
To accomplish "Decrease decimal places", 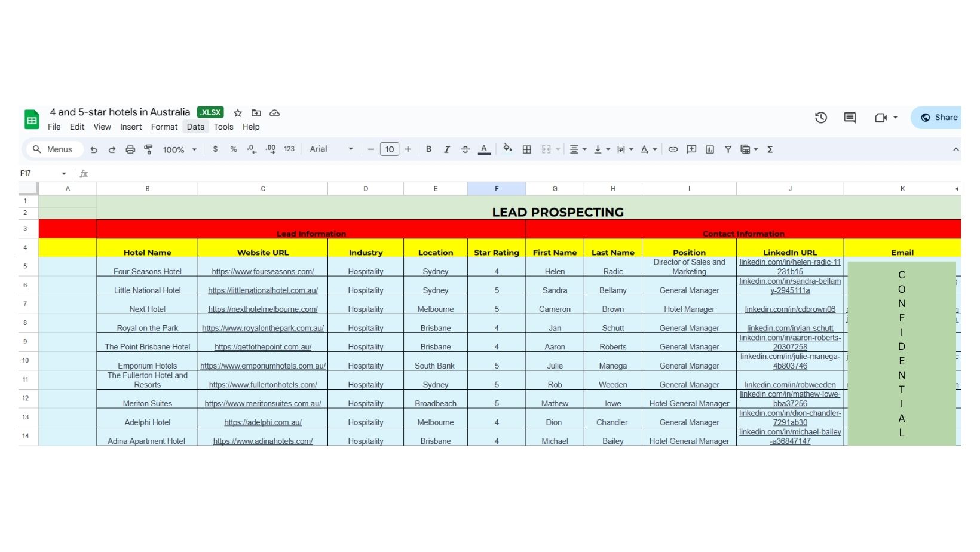I will pos(252,149).
